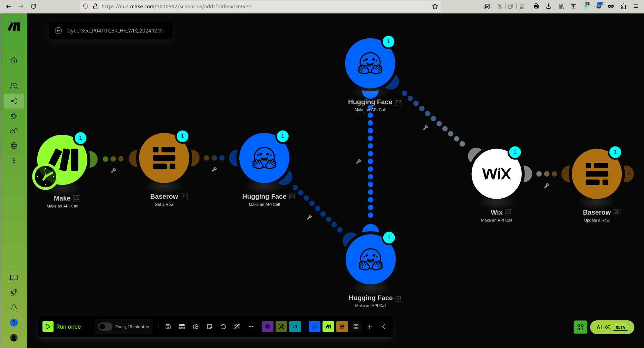Select the Wix Make an API Call module
644x348 pixels.
[x=497, y=174]
